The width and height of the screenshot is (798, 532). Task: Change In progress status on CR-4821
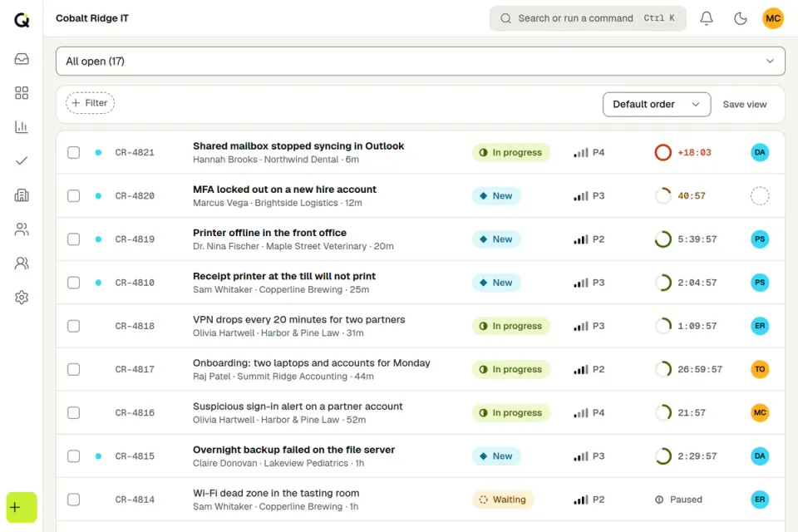(511, 152)
